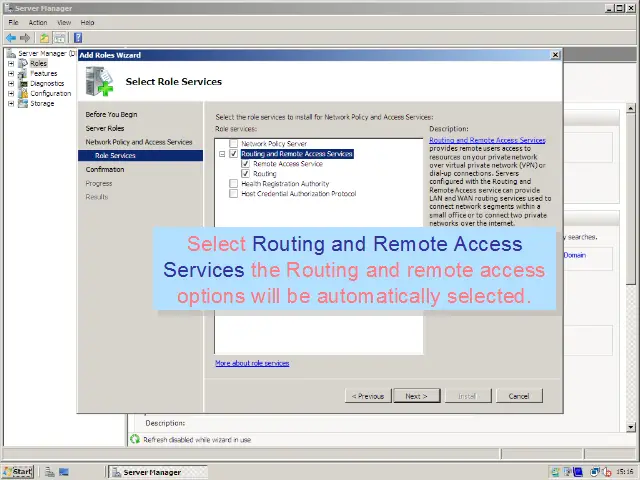Select the Health Registration Authority label
640x480 pixels.
point(285,184)
